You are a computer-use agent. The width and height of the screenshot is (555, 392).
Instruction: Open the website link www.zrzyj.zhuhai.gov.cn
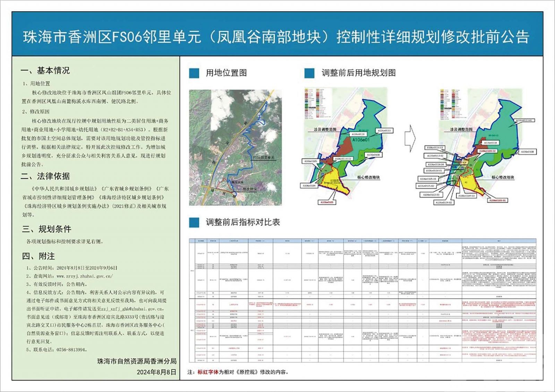(85, 276)
